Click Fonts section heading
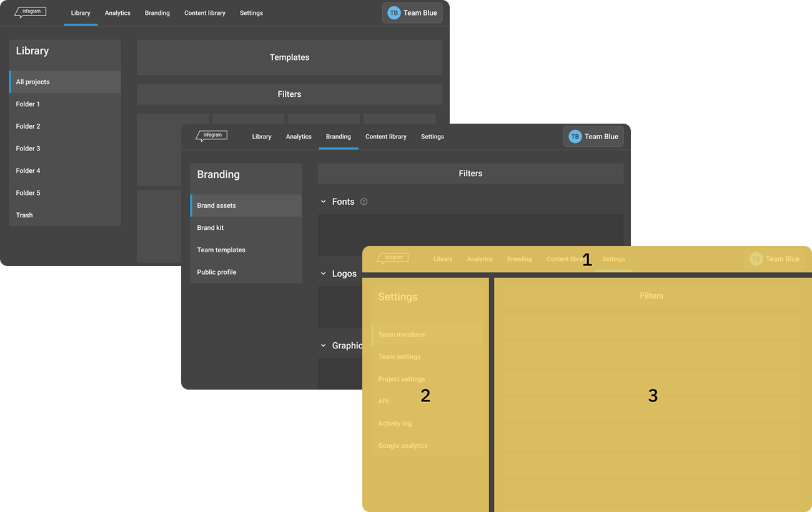 coord(343,202)
